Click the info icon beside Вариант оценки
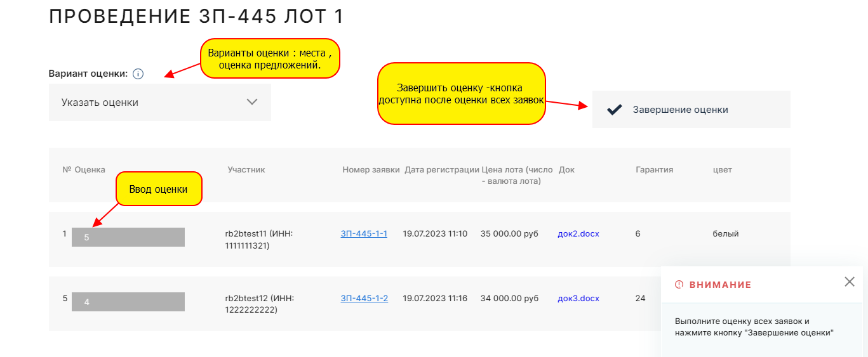 (x=138, y=74)
